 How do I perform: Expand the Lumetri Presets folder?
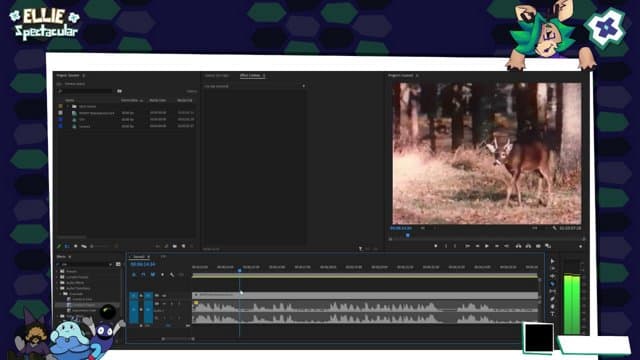[x=57, y=277]
